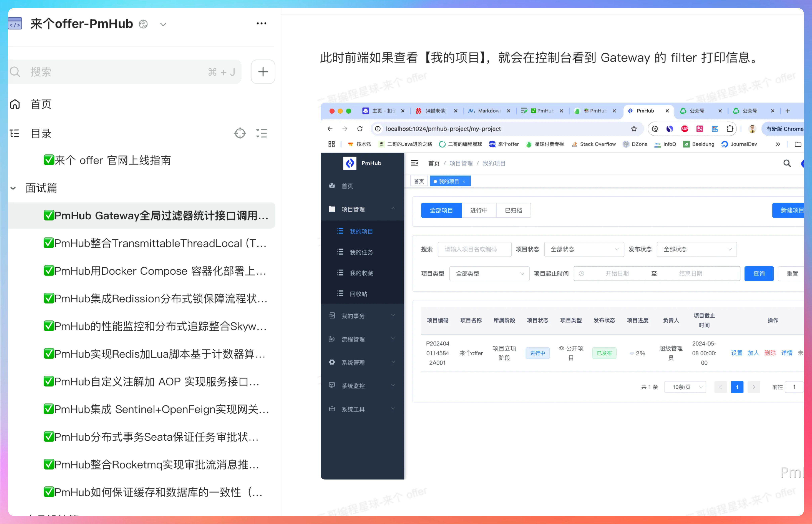Screen dimensions: 812x524
Task: Collapse the 面试篇 section
Action: [x=13, y=188]
